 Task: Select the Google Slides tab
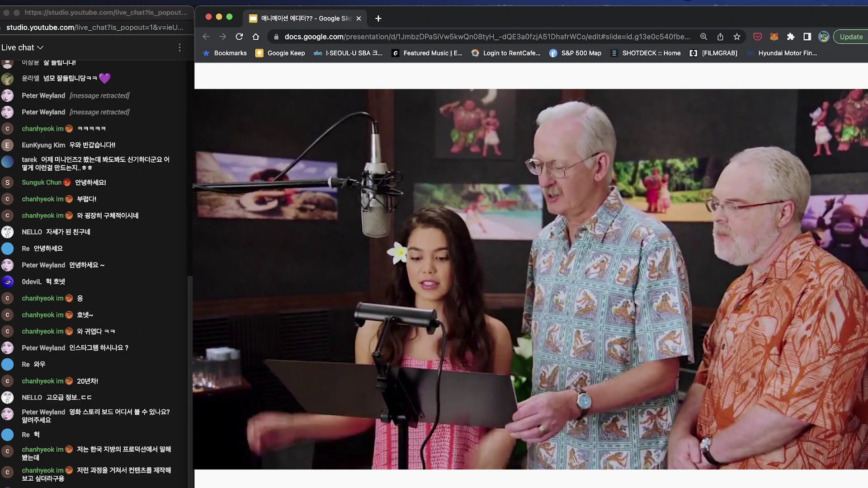click(305, 19)
